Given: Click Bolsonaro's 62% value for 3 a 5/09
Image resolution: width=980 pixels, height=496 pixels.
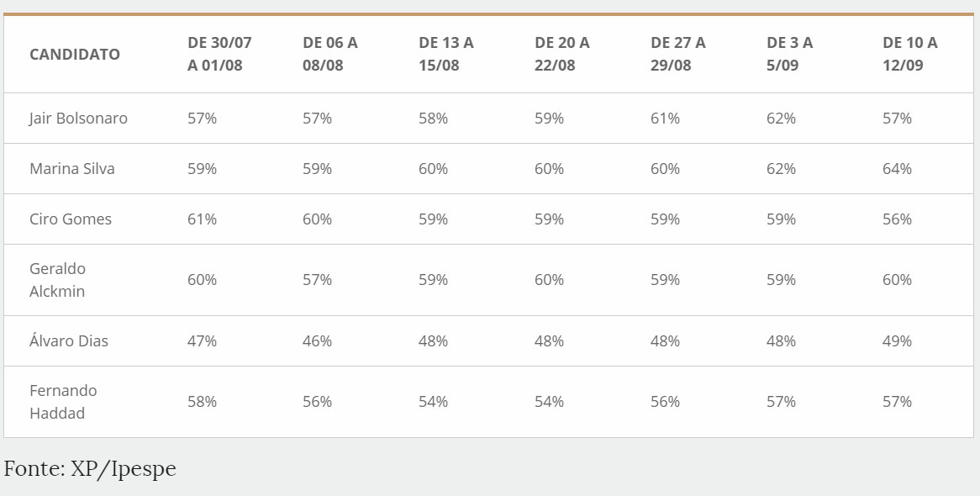Looking at the screenshot, I should pos(781,119).
